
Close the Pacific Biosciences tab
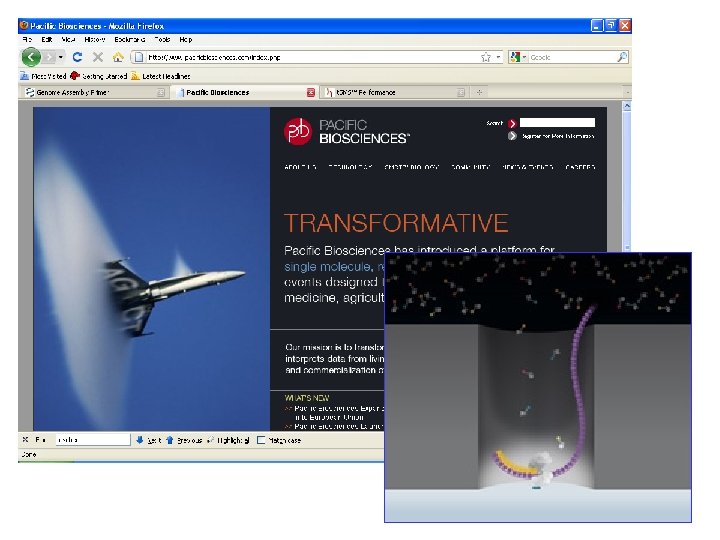pyautogui.click(x=311, y=93)
